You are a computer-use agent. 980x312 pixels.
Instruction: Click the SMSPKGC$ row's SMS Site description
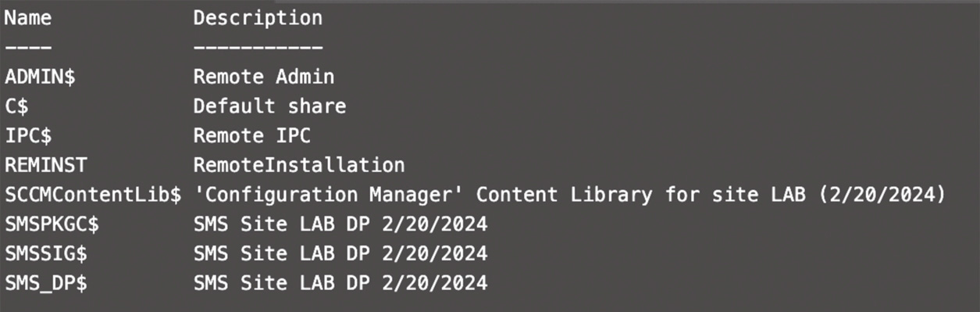click(340, 224)
